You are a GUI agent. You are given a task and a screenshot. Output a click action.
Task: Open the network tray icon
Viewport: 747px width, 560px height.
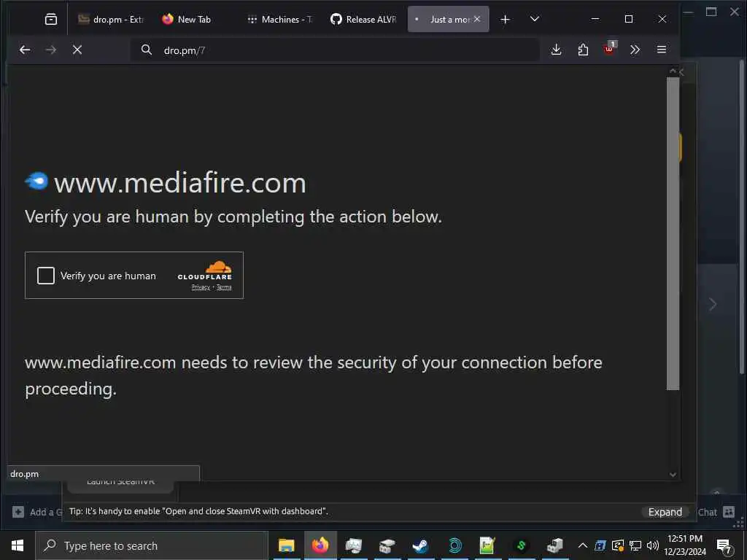click(635, 545)
